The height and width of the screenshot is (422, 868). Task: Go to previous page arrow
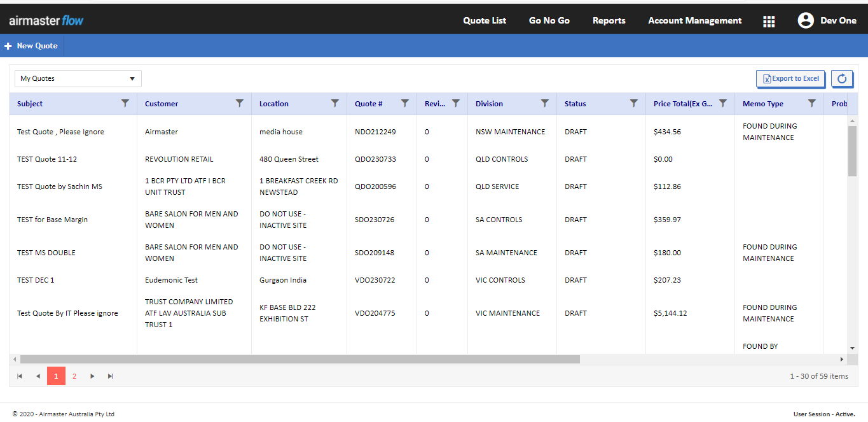pyautogui.click(x=38, y=376)
